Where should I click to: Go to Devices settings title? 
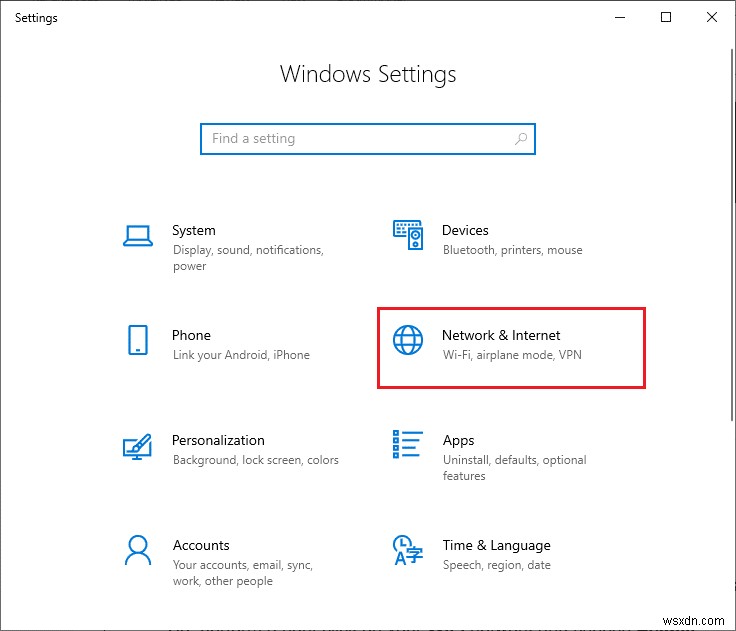(x=465, y=230)
